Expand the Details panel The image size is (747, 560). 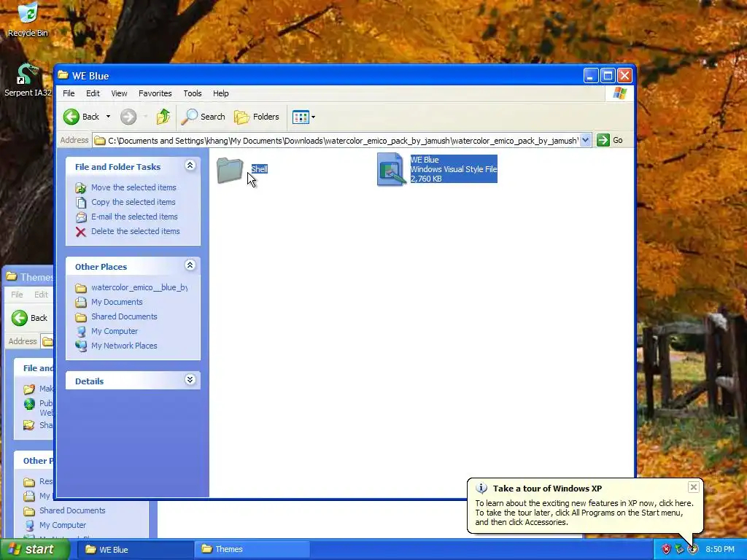pos(190,379)
